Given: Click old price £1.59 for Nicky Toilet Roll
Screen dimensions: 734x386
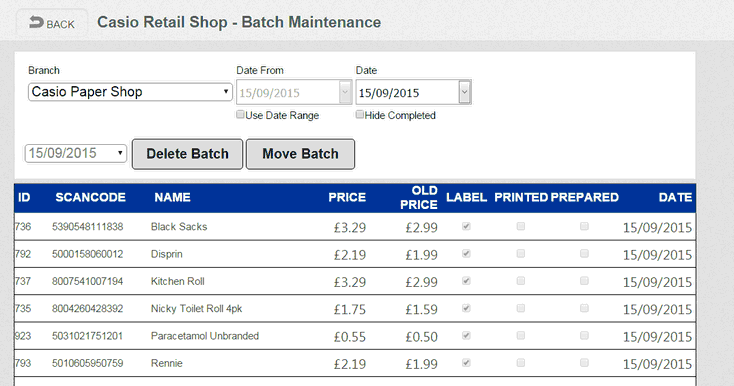Looking at the screenshot, I should 421,310.
